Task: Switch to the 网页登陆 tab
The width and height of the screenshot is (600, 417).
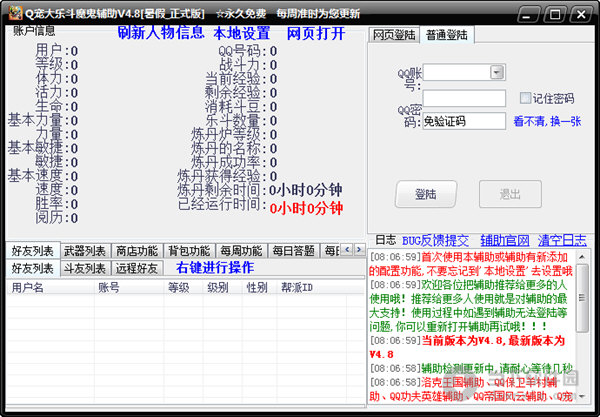Action: [x=394, y=35]
